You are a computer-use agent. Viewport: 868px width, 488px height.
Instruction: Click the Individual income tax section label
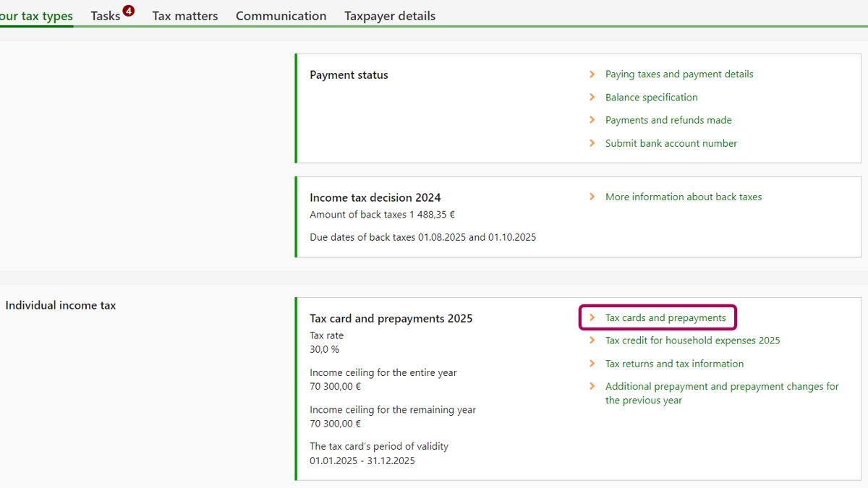pos(61,306)
